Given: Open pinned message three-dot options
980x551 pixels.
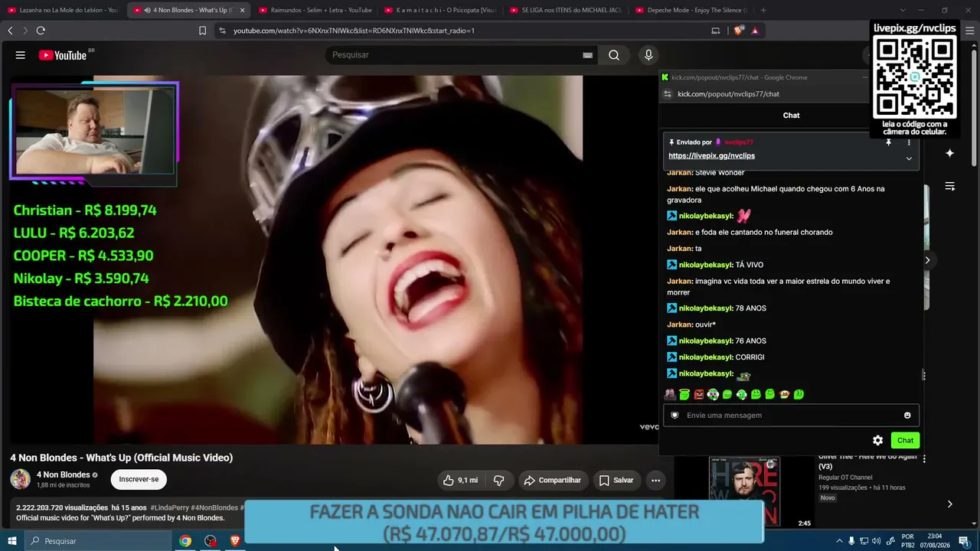Looking at the screenshot, I should 909,142.
